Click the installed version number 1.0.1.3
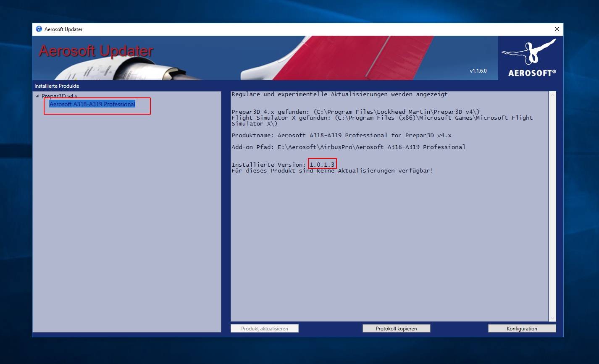This screenshot has width=599, height=364. [322, 165]
